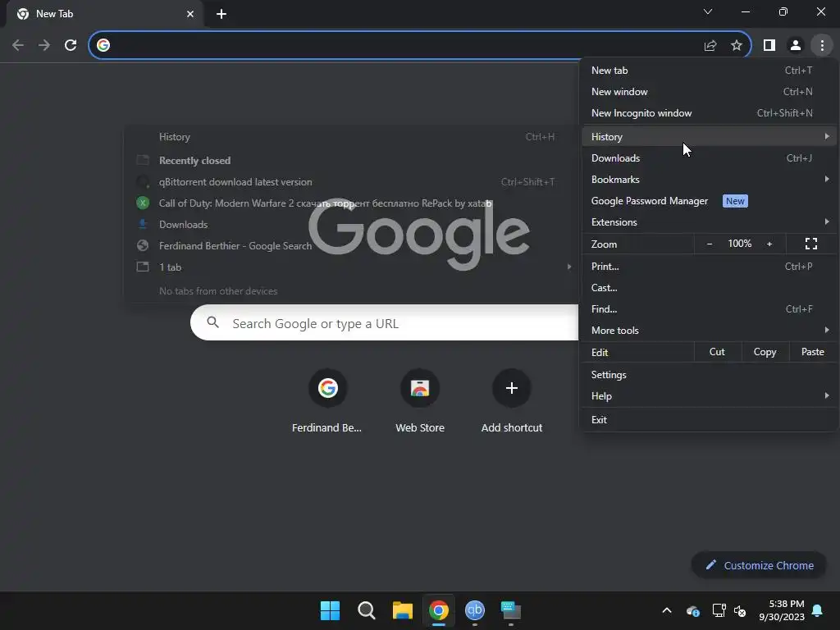The height and width of the screenshot is (630, 840).
Task: Select the New Tab browser tab
Action: pos(105,14)
